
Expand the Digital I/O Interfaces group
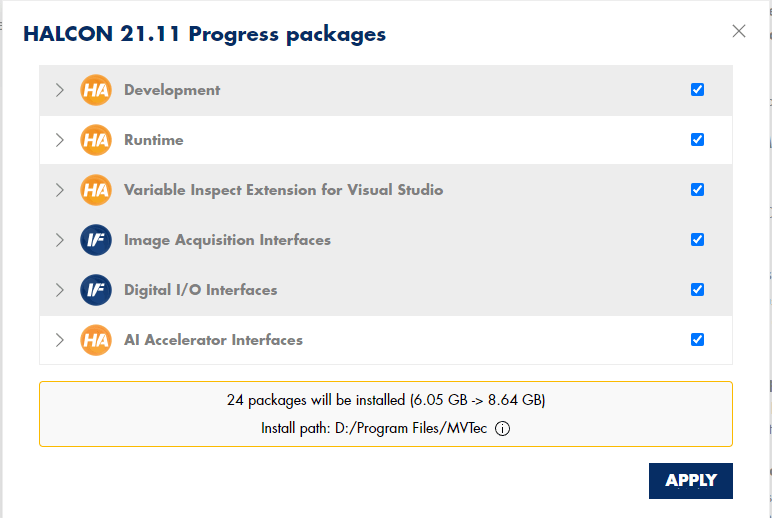[60, 290]
